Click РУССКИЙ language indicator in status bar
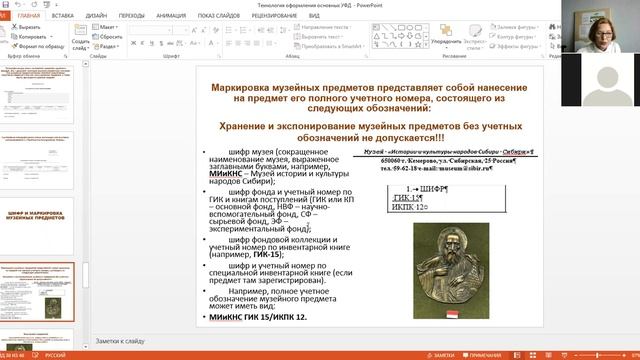Image resolution: width=640 pixels, height=360 pixels. (55, 355)
